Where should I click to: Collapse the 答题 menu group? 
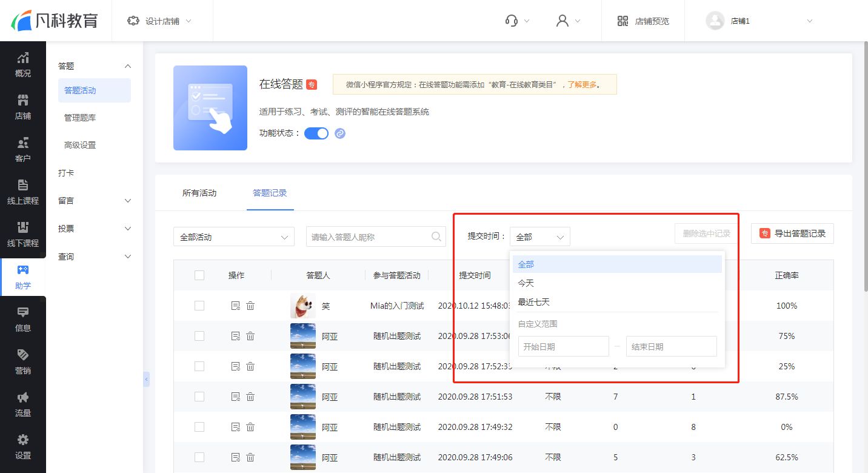(x=128, y=66)
